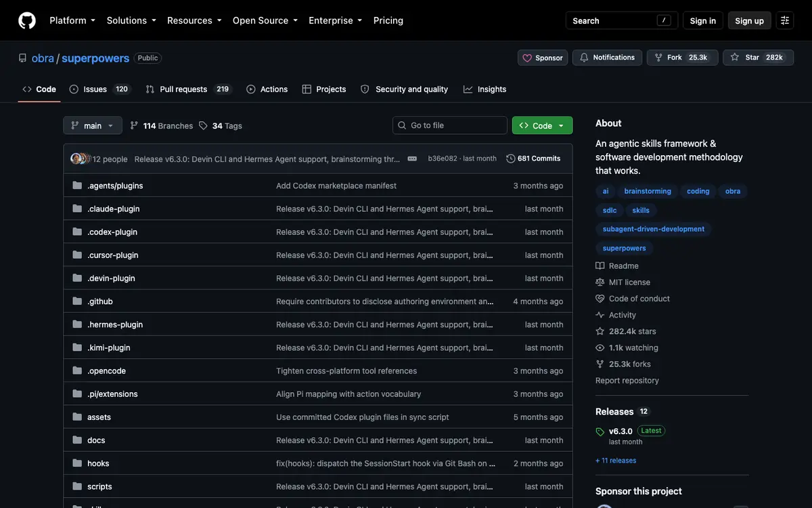The image size is (812, 508).
Task: Click the tag icon next to v6.3.0
Action: [600, 431]
